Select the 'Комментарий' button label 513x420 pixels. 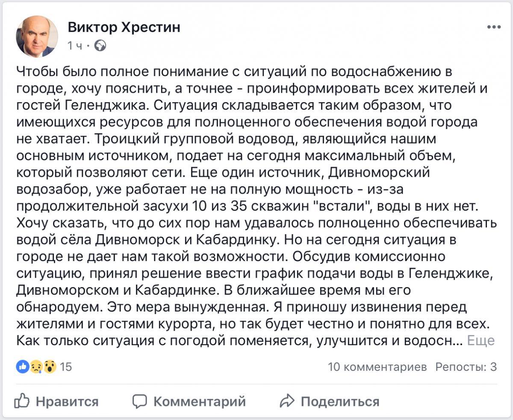[x=200, y=402]
